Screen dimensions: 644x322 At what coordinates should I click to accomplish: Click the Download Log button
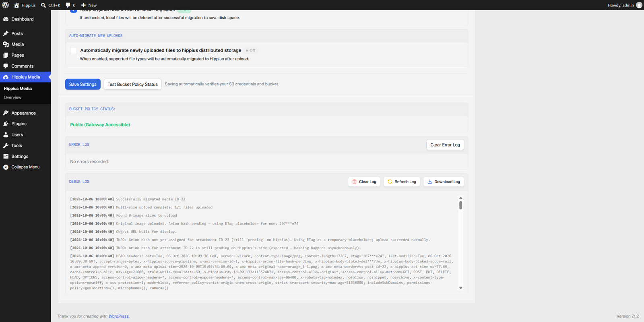(x=444, y=182)
